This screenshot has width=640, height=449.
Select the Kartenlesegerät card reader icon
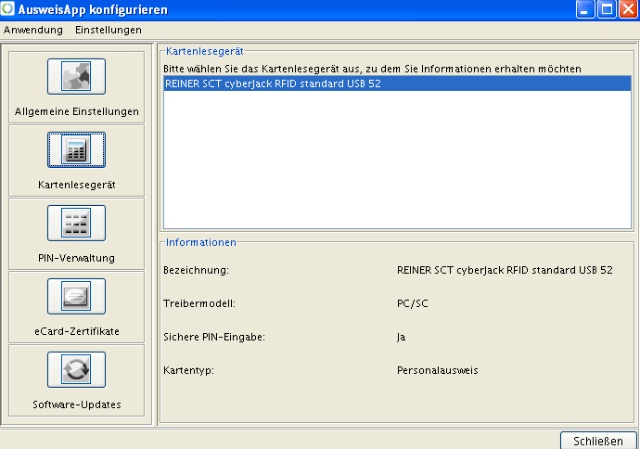(x=76, y=150)
